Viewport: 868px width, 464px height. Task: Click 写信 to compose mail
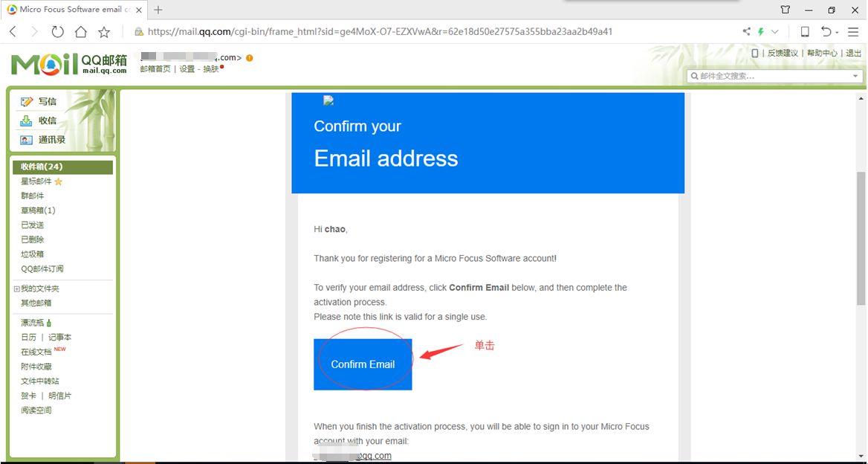click(x=47, y=102)
